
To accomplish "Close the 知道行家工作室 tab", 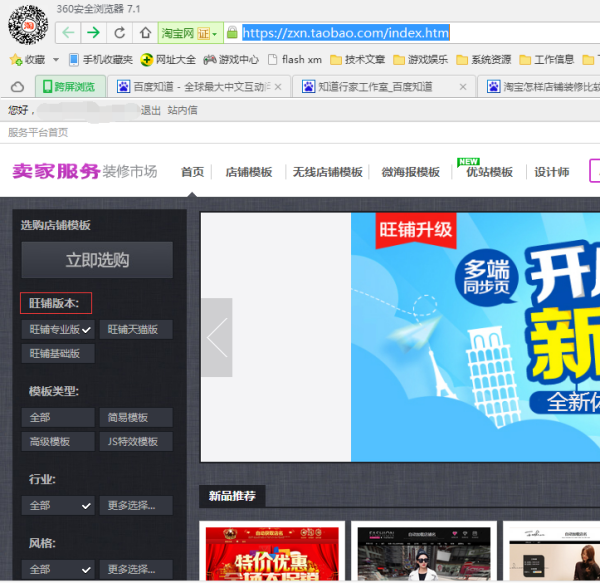I will [463, 87].
